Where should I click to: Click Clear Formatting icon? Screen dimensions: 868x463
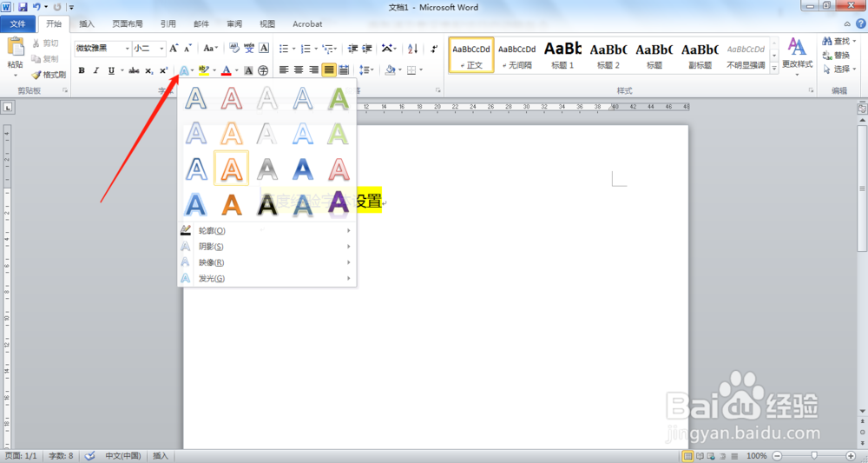coord(234,48)
